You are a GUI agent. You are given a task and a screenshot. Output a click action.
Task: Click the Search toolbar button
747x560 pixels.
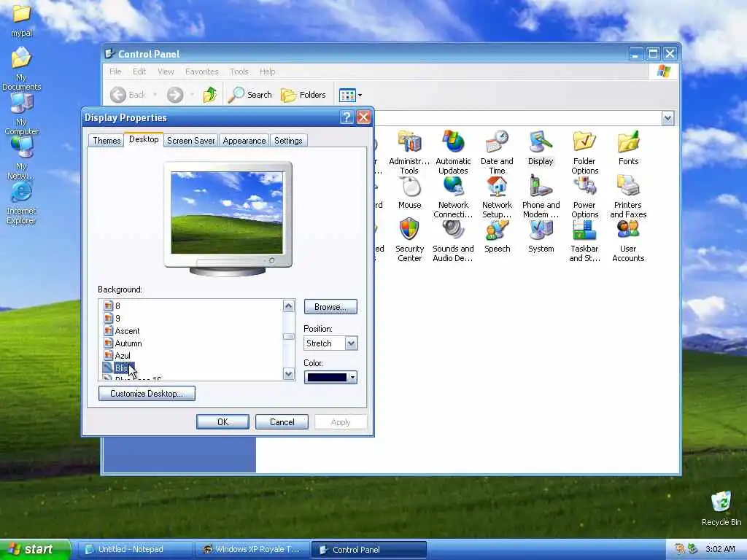point(249,95)
